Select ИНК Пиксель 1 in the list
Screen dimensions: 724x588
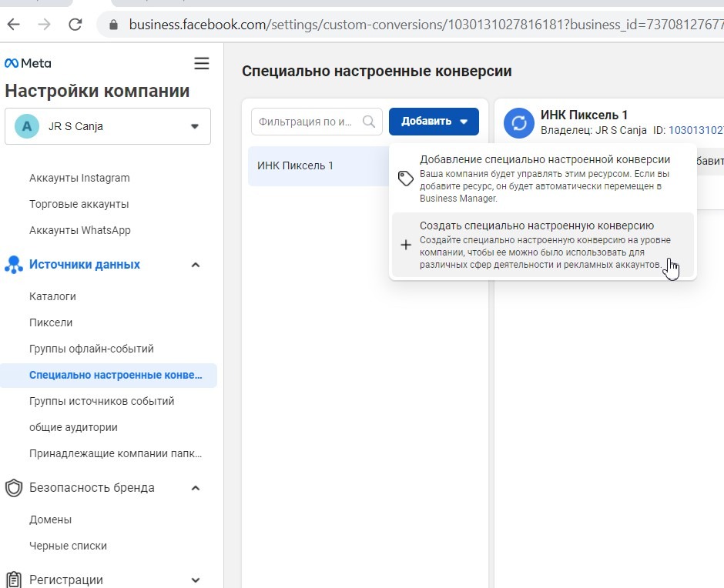319,165
